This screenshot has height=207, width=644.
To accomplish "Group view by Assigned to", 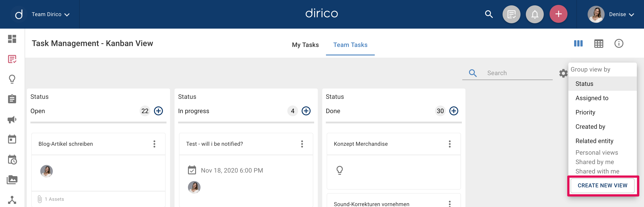I will pyautogui.click(x=602, y=98).
